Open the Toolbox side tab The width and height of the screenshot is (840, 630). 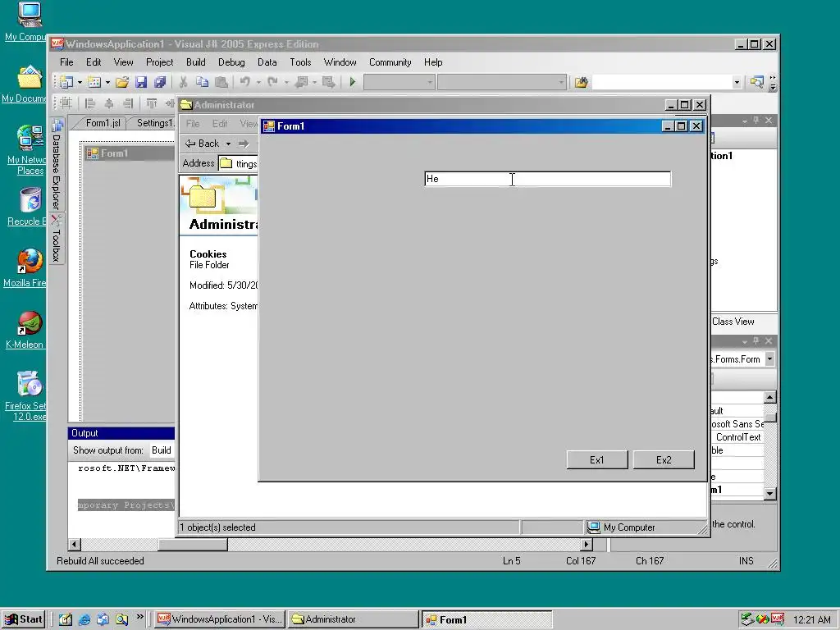coord(57,239)
